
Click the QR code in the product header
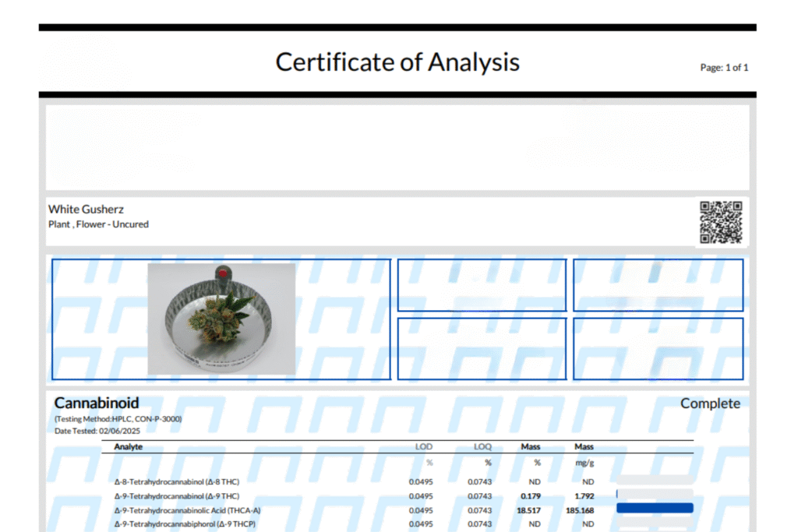(x=720, y=222)
